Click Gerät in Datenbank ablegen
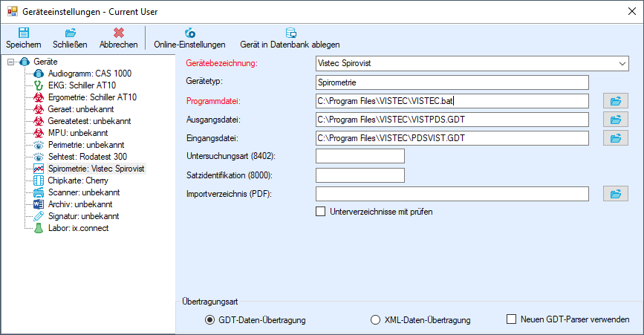 [x=290, y=38]
